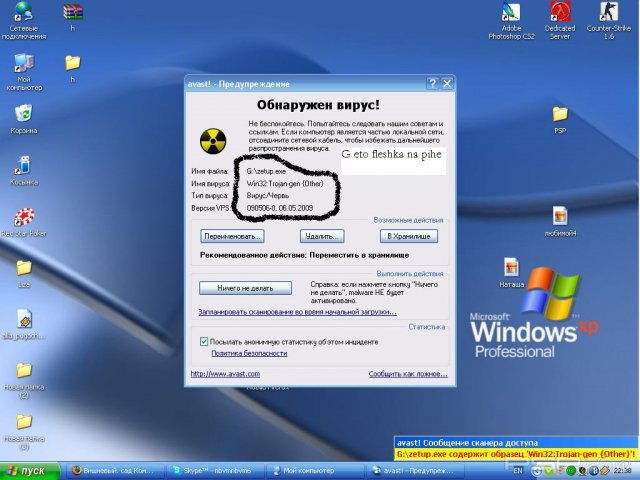Open the Dedicated Server shortcut
This screenshot has width=640, height=480.
pos(560,13)
